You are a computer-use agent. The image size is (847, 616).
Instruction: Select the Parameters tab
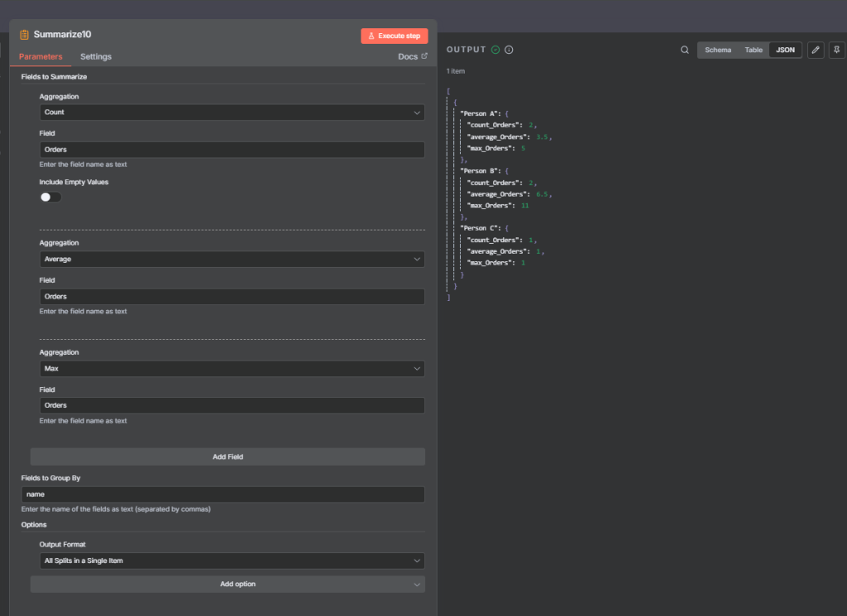(41, 57)
